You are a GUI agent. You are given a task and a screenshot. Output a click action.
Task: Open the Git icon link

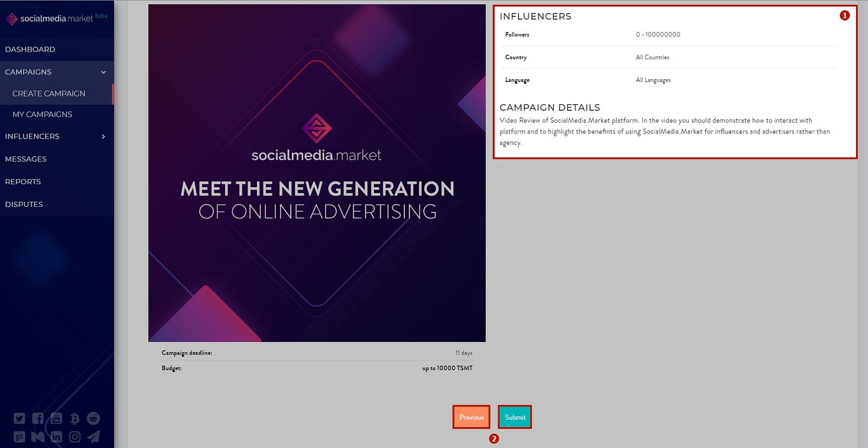[x=20, y=437]
